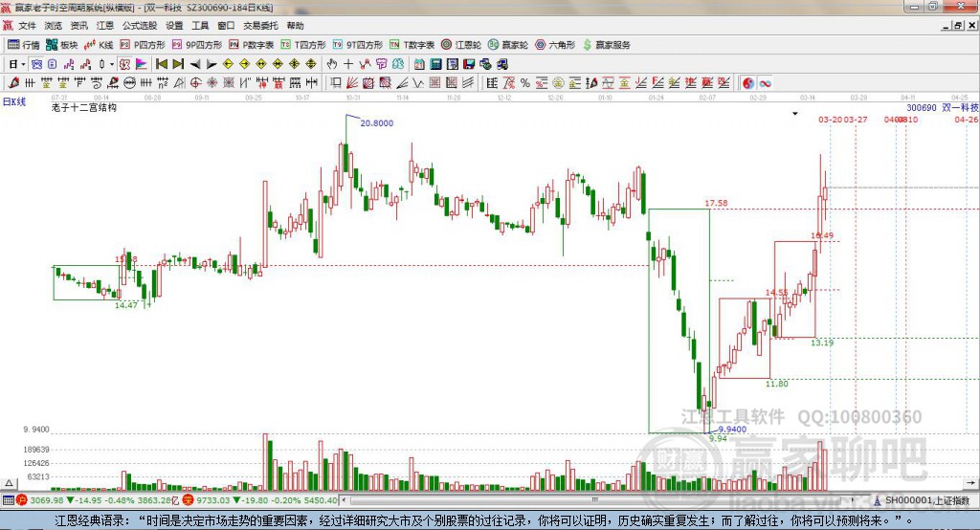Select the red fan lines tool
The image size is (980, 530).
(352, 83)
